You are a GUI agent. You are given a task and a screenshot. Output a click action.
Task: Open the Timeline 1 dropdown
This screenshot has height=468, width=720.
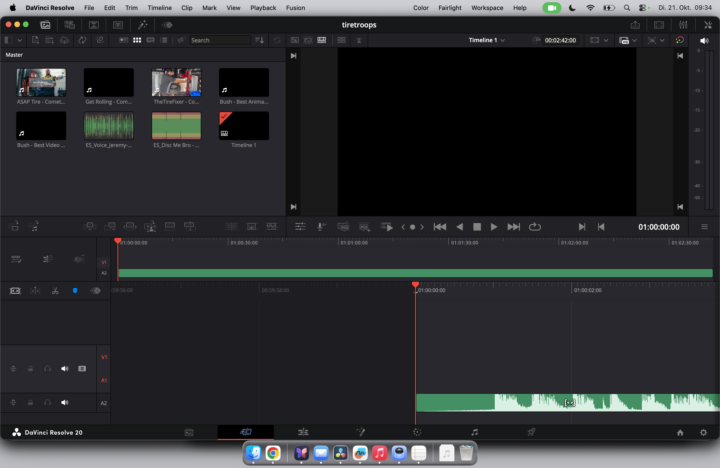pyautogui.click(x=487, y=40)
